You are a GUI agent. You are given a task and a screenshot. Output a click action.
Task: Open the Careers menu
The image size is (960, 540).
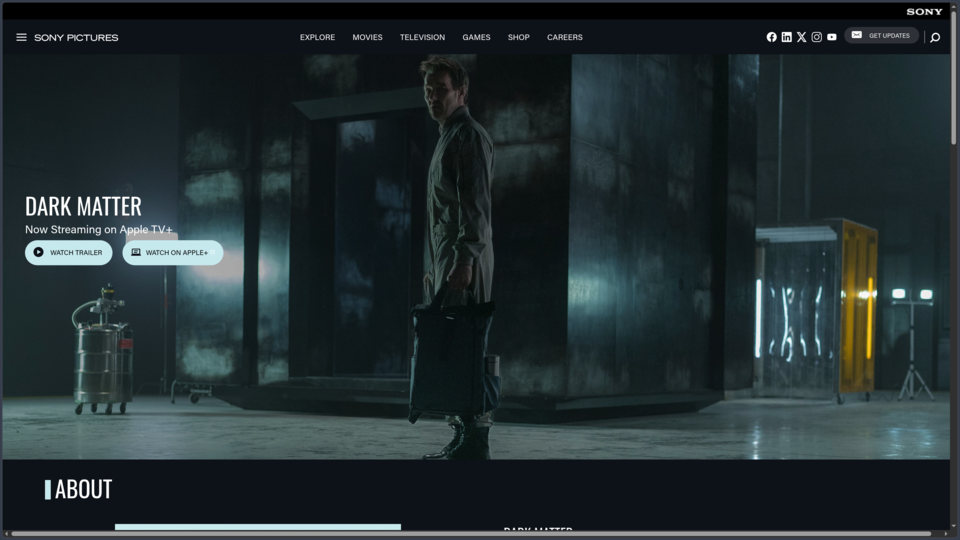tap(564, 37)
